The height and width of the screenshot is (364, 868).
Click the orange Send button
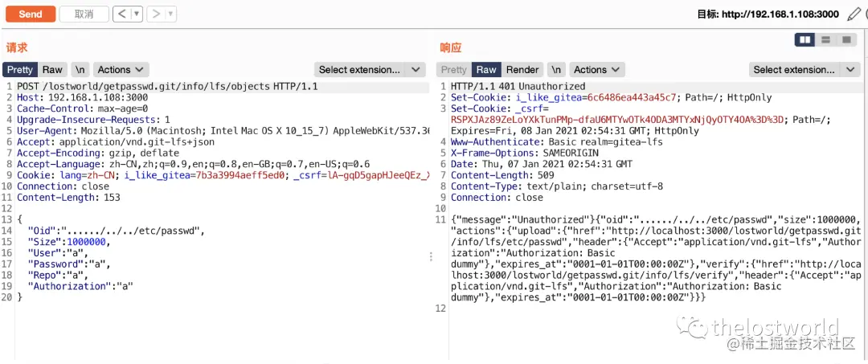click(x=31, y=14)
